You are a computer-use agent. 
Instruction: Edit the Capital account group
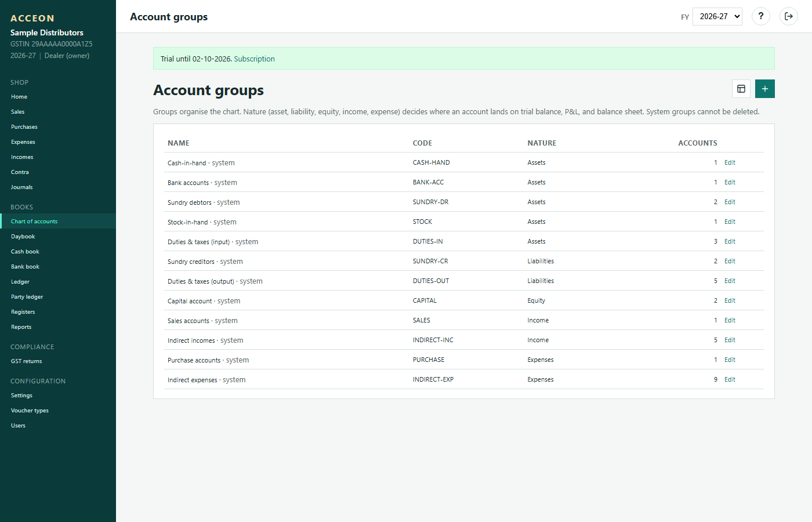pos(730,300)
